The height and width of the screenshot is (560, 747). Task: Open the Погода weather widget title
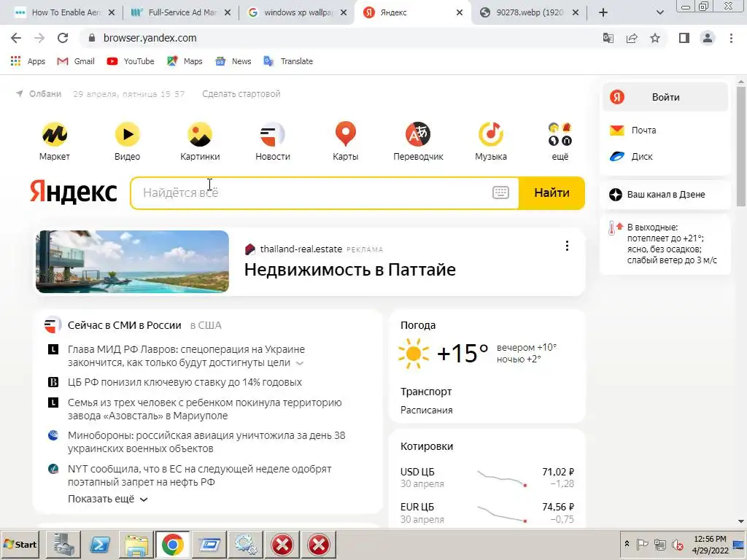pyautogui.click(x=418, y=325)
